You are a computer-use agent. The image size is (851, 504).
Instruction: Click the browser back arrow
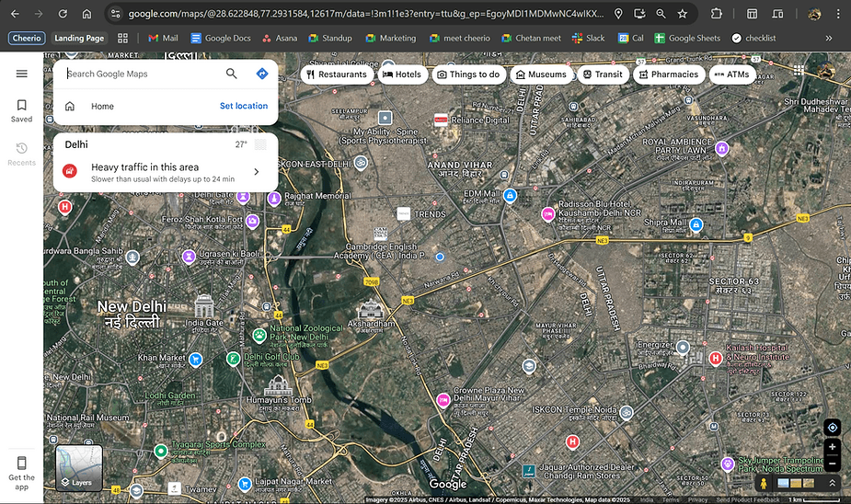tap(16, 14)
